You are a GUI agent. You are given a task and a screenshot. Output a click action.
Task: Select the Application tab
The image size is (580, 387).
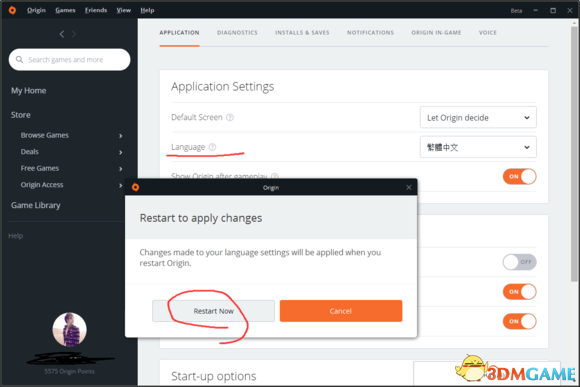[x=179, y=33]
